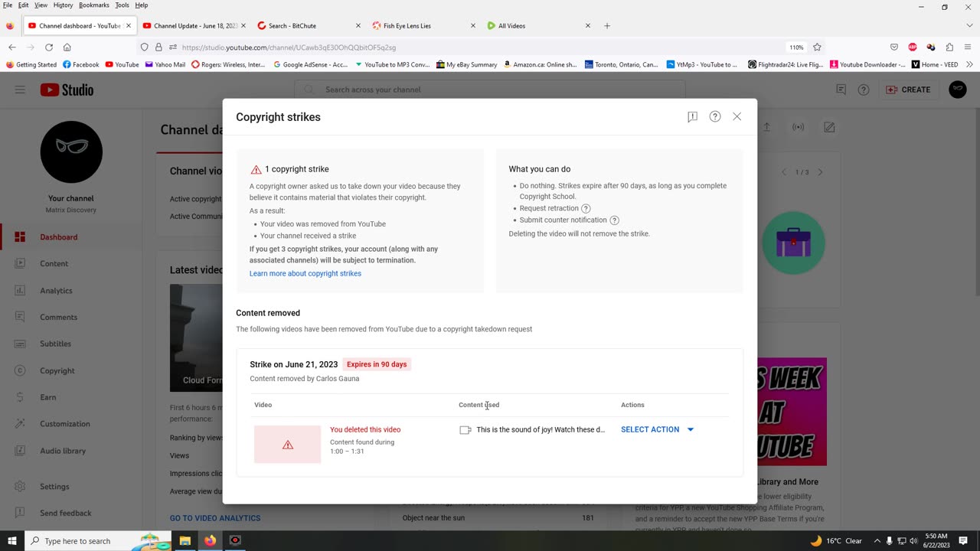Close the Channel dashboard browser tab

(128, 26)
